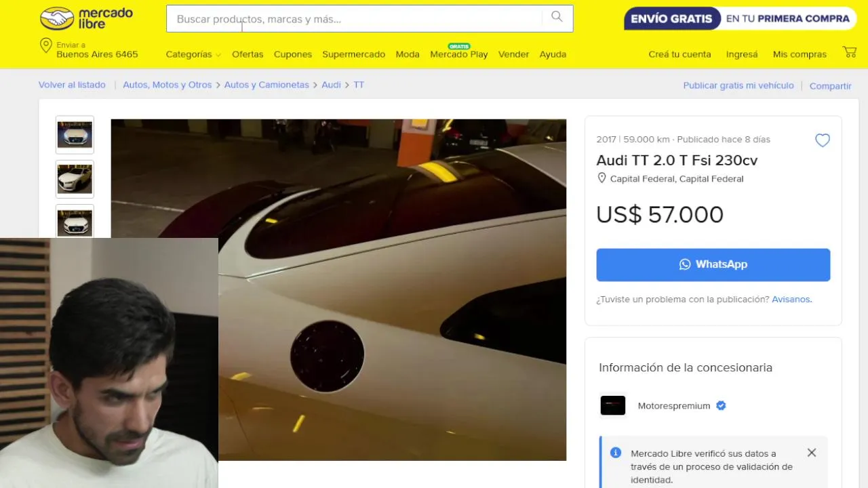Image resolution: width=868 pixels, height=488 pixels.
Task: Select the first car photo thumbnail
Action: coord(75,135)
